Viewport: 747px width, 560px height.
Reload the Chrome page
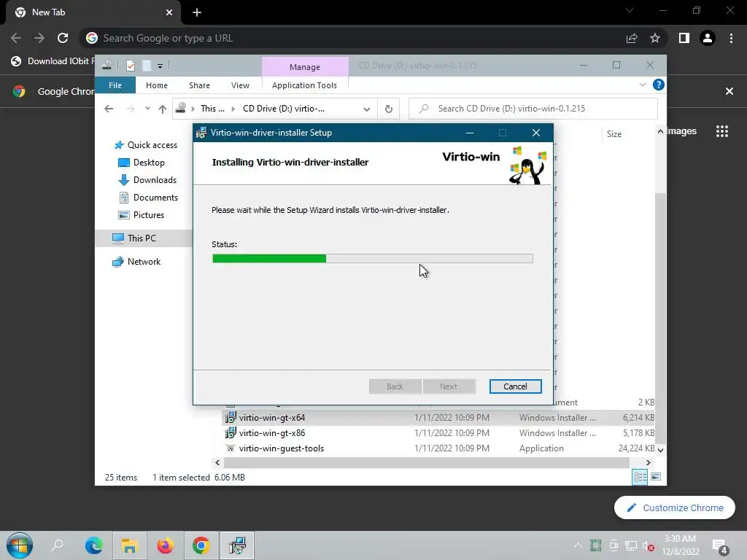(63, 38)
